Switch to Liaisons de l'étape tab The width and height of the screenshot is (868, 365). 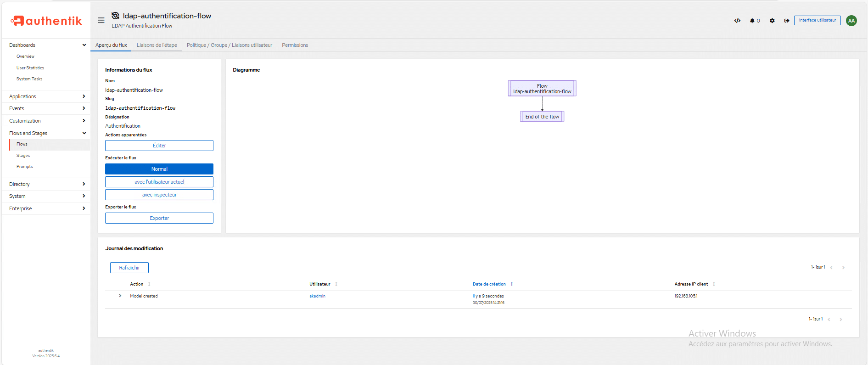(157, 45)
